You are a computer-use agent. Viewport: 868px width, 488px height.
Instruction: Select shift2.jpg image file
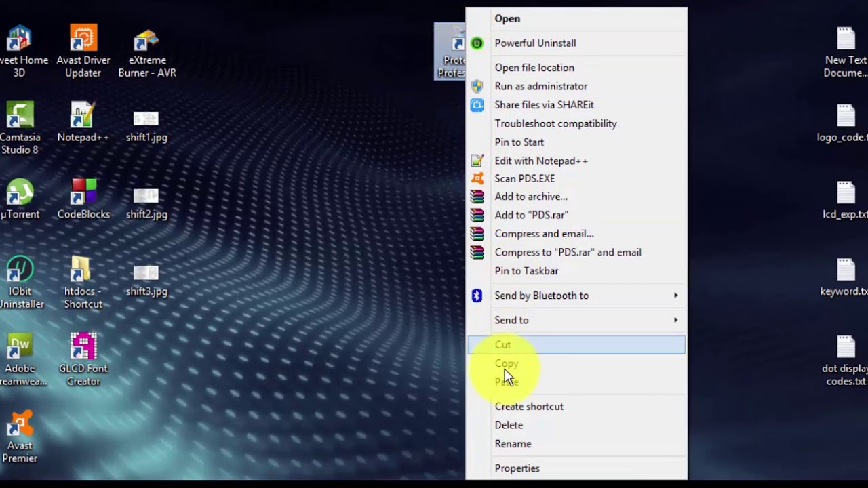tap(146, 203)
